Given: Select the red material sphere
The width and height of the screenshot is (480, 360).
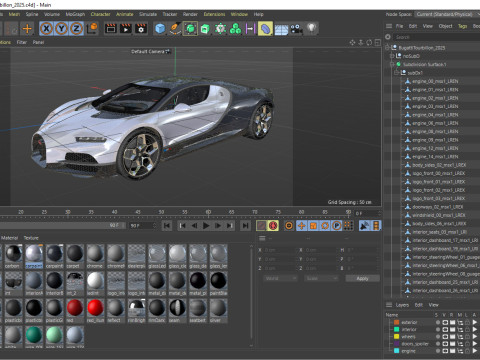Looking at the screenshot, I should tap(75, 308).
